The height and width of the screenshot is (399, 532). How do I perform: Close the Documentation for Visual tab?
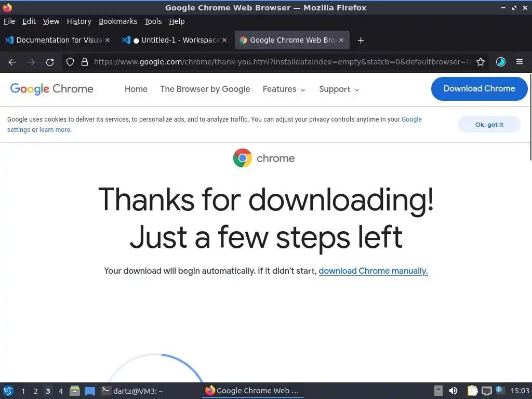(108, 40)
